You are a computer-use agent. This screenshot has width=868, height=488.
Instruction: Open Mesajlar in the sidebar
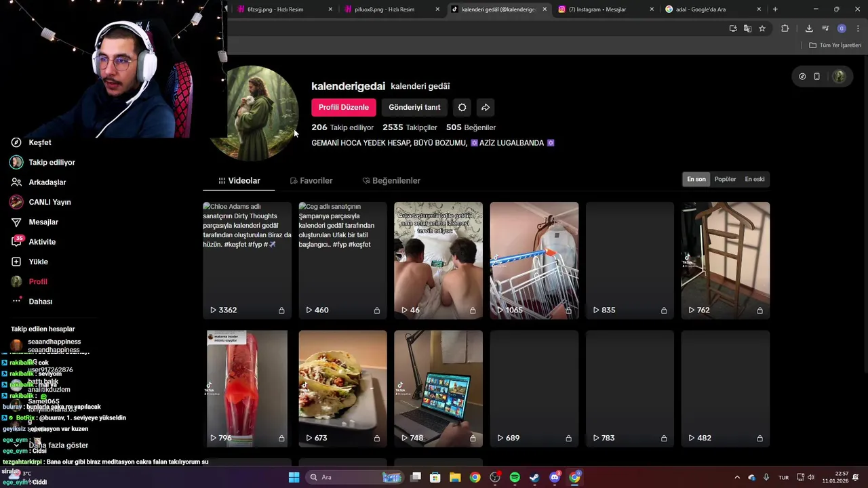pos(35,222)
